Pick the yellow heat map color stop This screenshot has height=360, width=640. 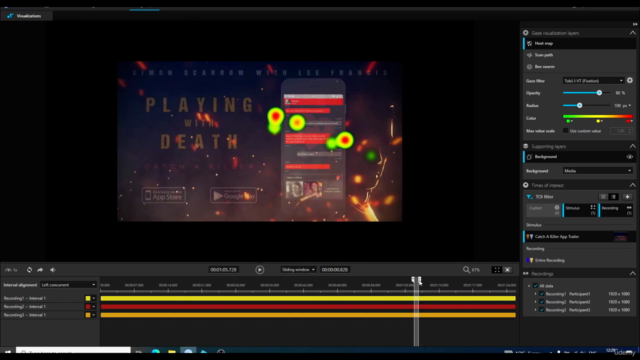click(598, 121)
